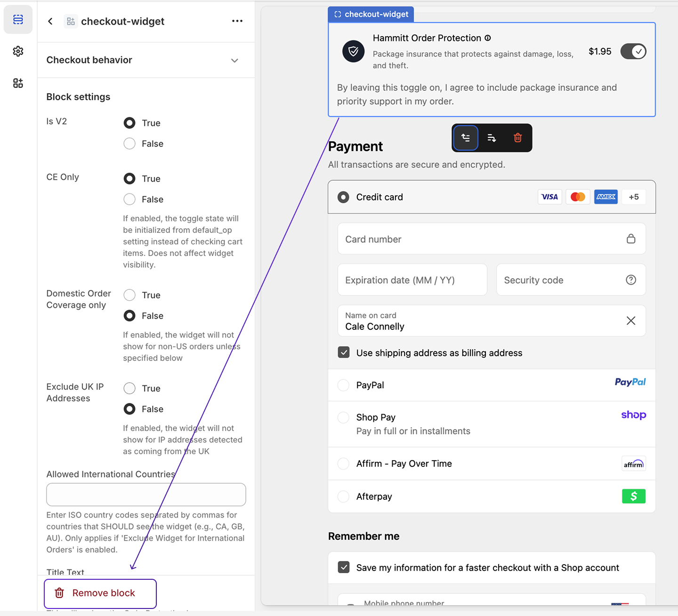
Task: Click the Visa card logo
Action: point(549,197)
